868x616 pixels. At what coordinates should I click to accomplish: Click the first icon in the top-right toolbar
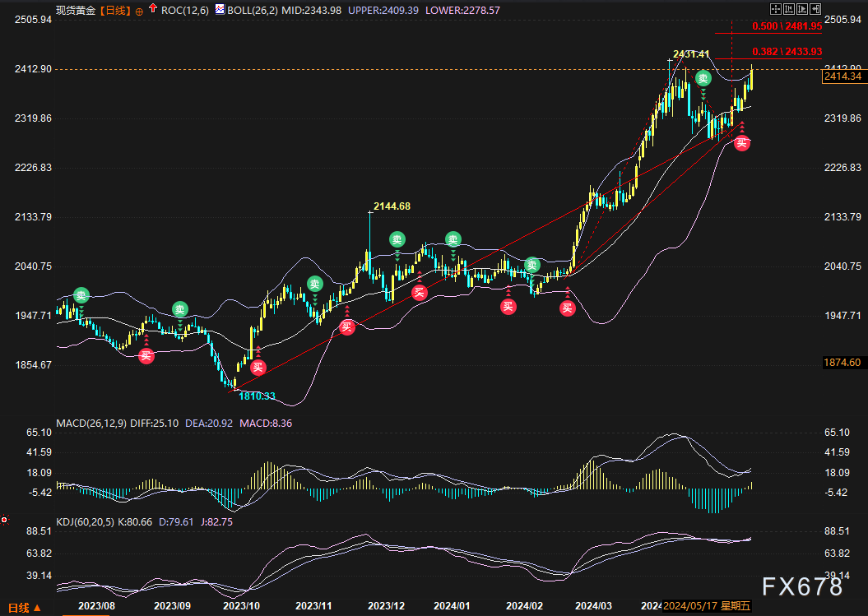click(774, 9)
